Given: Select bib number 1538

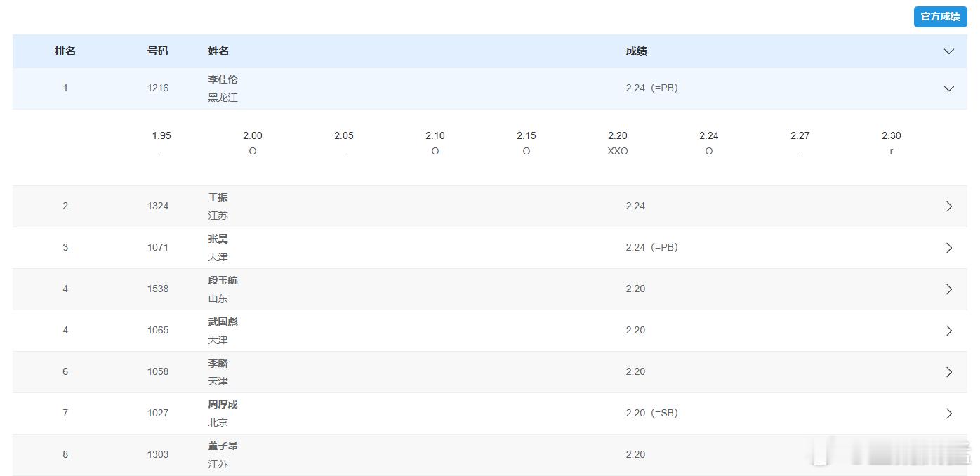Looking at the screenshot, I should point(158,289).
